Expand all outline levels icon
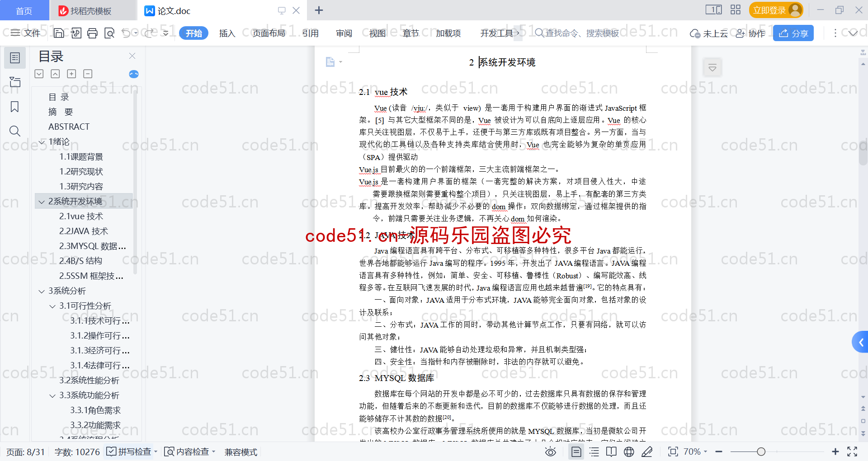This screenshot has height=461, width=868. [x=39, y=74]
